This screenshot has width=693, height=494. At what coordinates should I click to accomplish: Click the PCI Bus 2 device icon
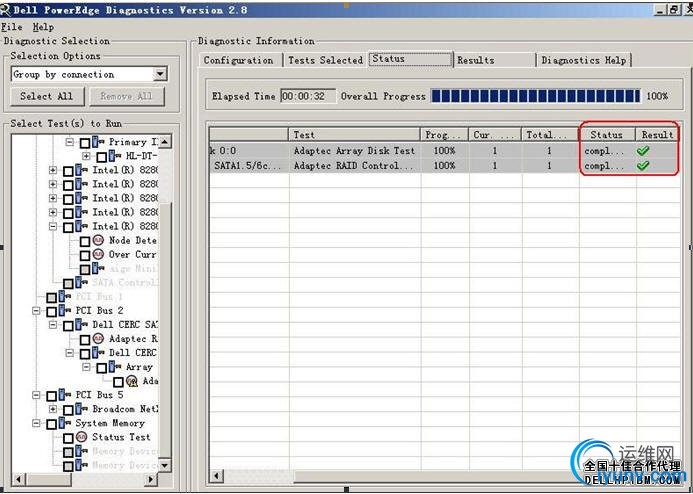coord(65,311)
